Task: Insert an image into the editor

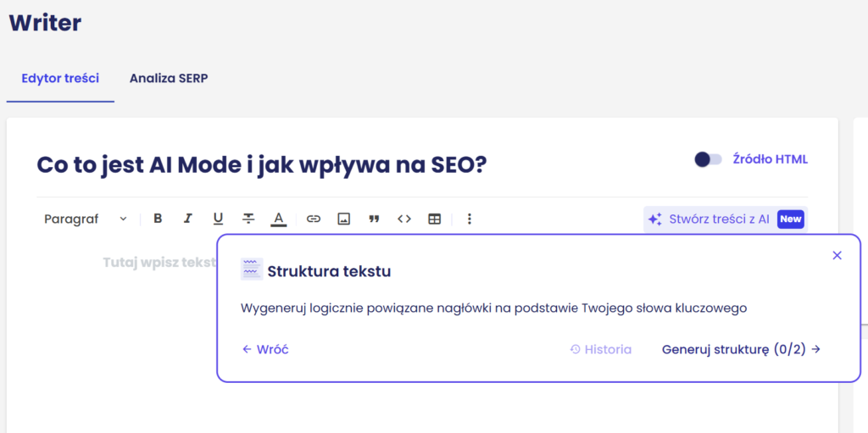Action: click(x=343, y=219)
